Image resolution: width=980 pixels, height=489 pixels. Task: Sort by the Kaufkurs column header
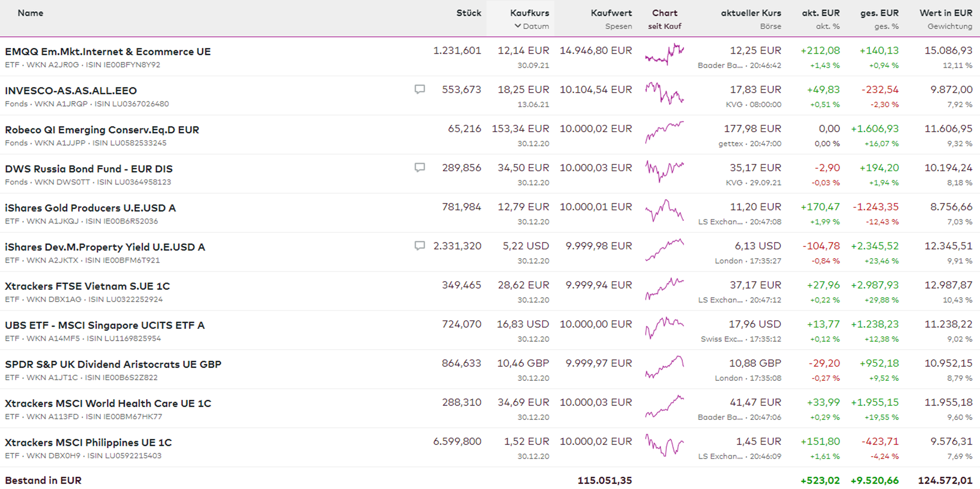click(x=529, y=13)
